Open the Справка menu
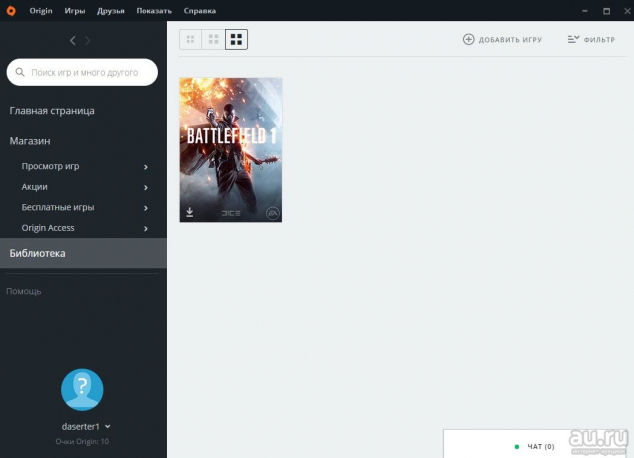The height and width of the screenshot is (458, 634). coord(199,10)
